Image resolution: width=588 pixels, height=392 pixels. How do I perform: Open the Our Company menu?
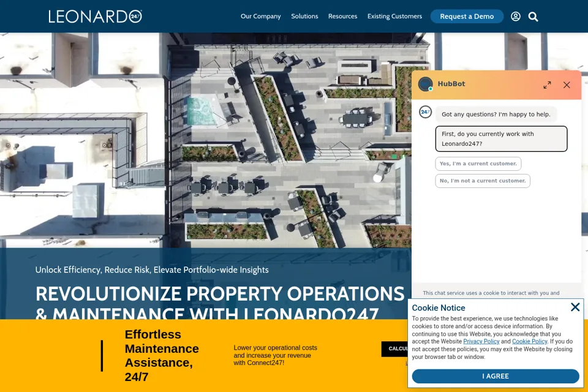(x=261, y=17)
